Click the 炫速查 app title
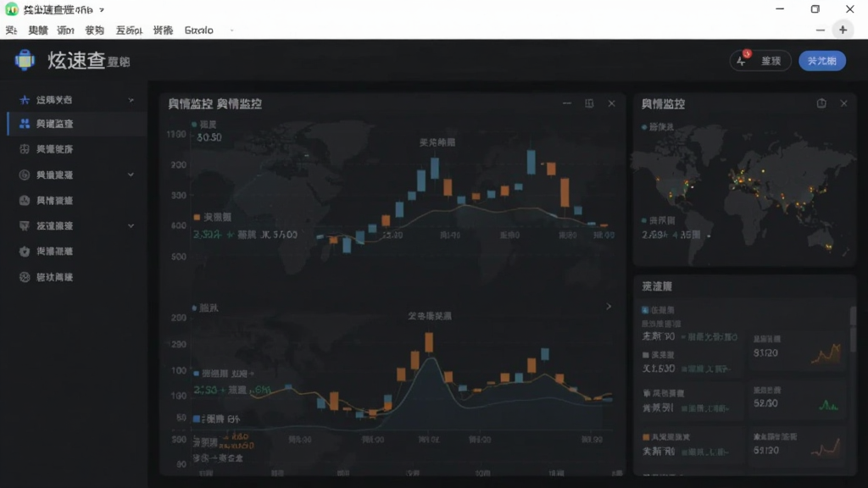Image resolution: width=868 pixels, height=488 pixels. pyautogui.click(x=76, y=60)
